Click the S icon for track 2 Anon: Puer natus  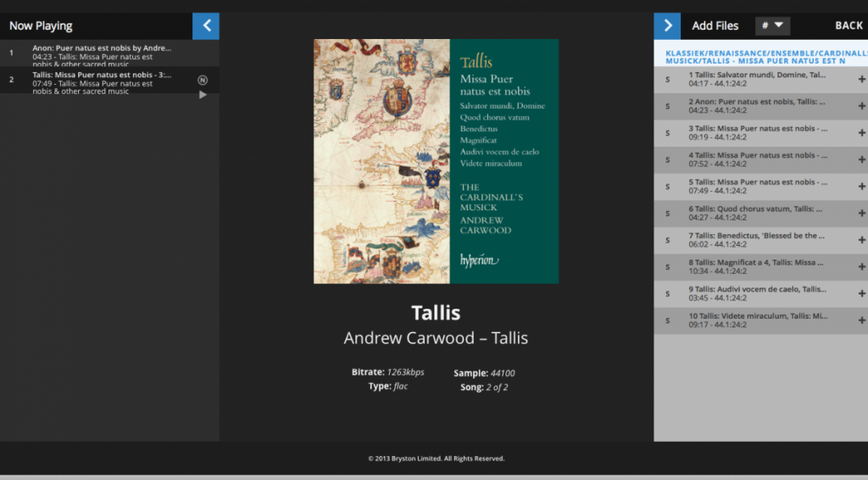pos(668,106)
